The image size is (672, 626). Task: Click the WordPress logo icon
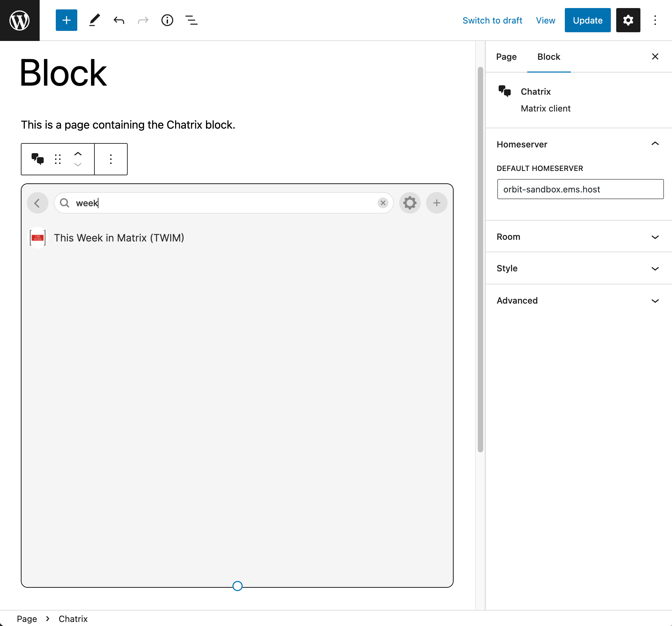coord(19,20)
